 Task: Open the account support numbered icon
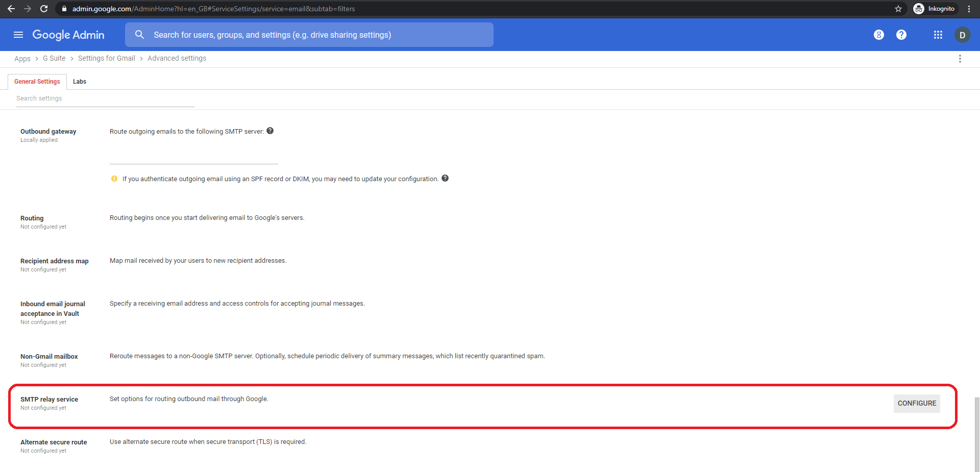pos(878,35)
